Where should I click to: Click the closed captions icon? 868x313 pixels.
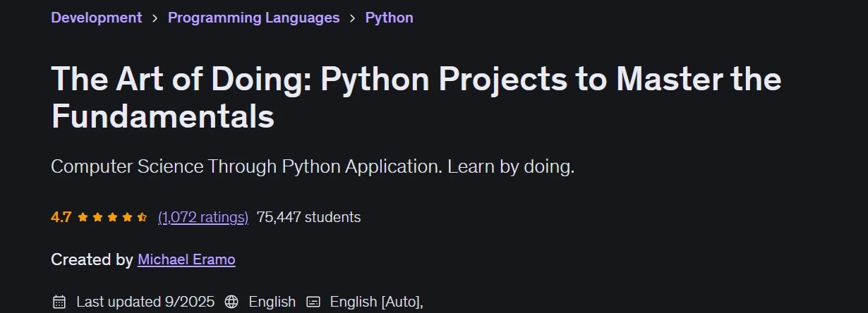click(313, 302)
